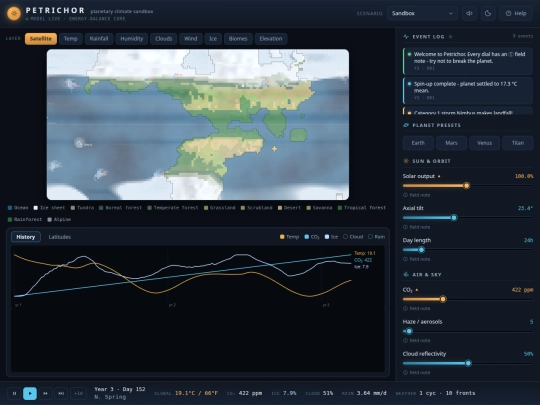Viewport: 540px width, 405px height.
Task: Open the Latitudes chart tab
Action: pyautogui.click(x=60, y=237)
